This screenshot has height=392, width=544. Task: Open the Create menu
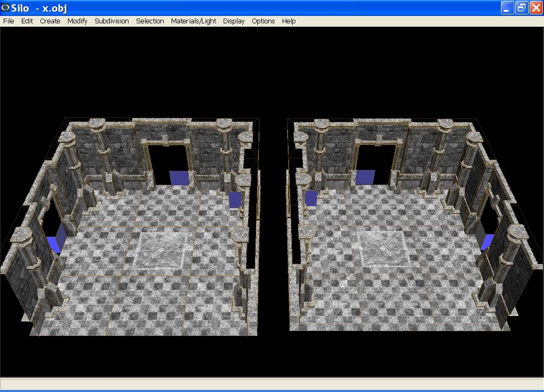click(x=50, y=21)
